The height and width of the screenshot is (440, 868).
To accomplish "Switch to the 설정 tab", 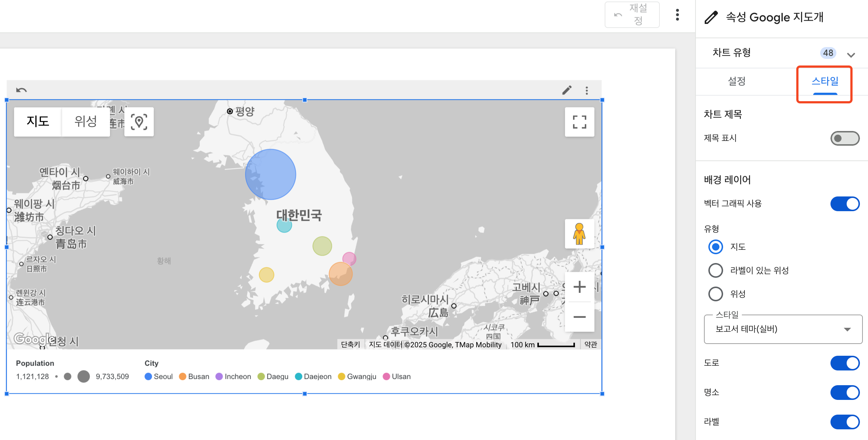I will coord(737,81).
